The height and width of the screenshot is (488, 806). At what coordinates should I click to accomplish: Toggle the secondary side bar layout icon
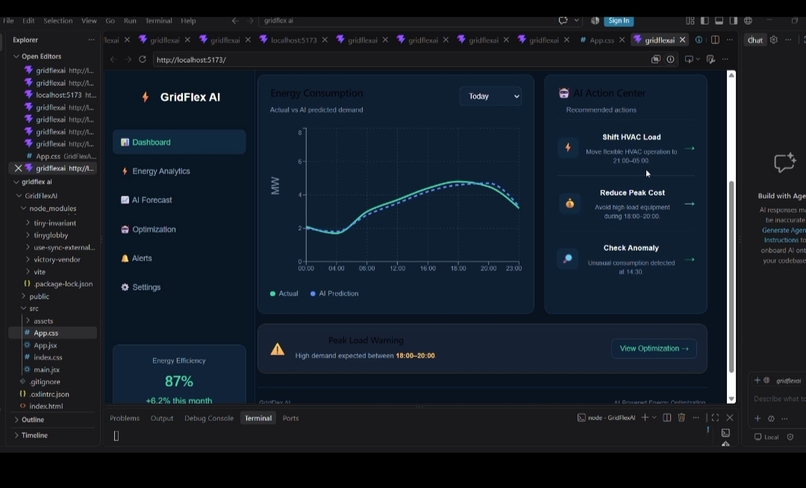coord(733,21)
